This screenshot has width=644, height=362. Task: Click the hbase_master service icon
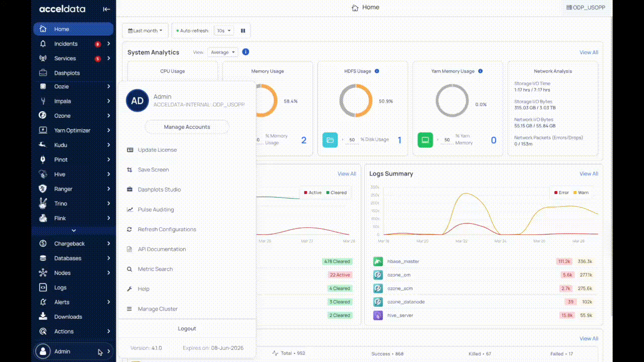pyautogui.click(x=378, y=261)
